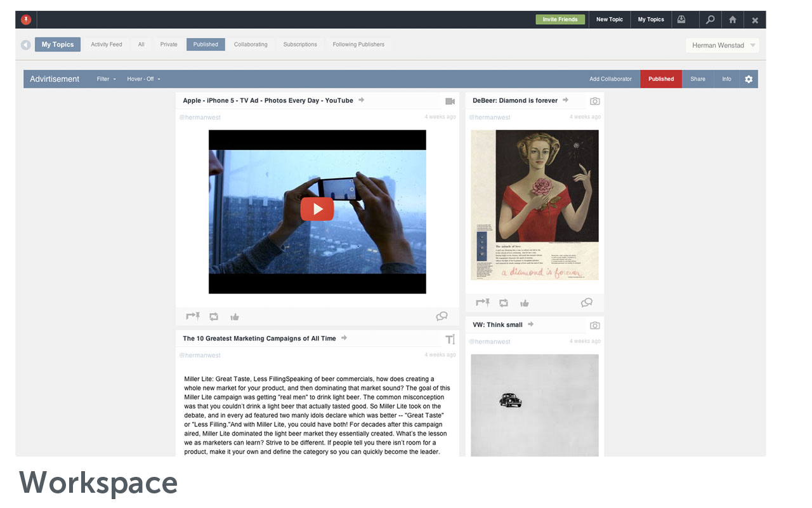
Task: Open the topic Info button
Action: (x=726, y=79)
